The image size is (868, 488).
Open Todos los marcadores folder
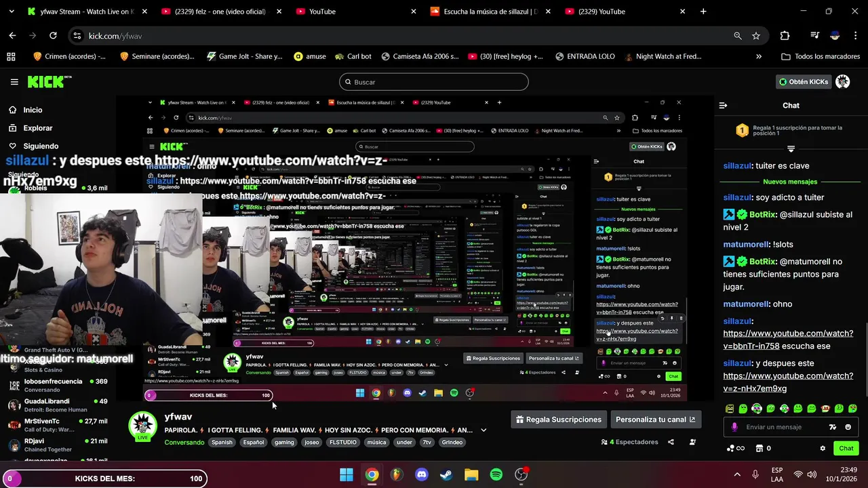click(819, 56)
